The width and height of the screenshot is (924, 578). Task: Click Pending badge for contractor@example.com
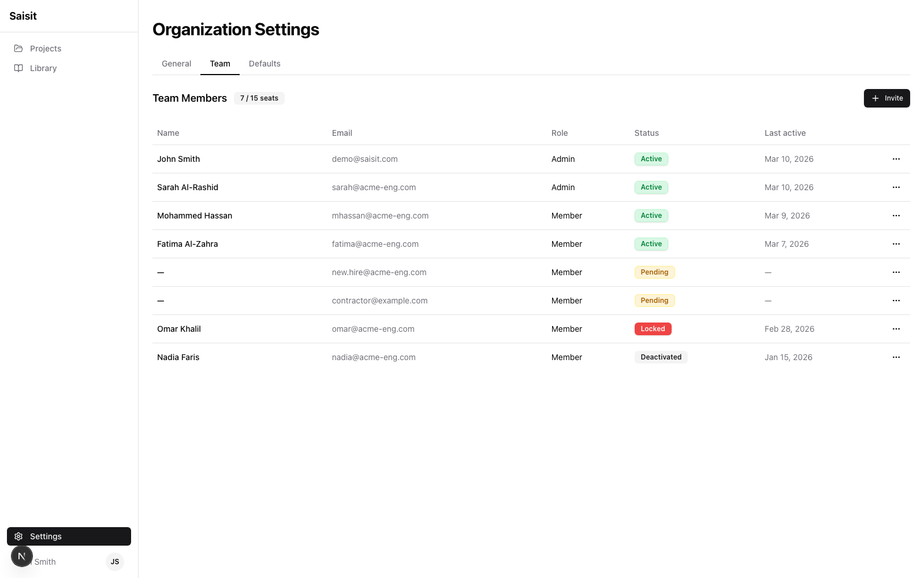[x=654, y=301]
